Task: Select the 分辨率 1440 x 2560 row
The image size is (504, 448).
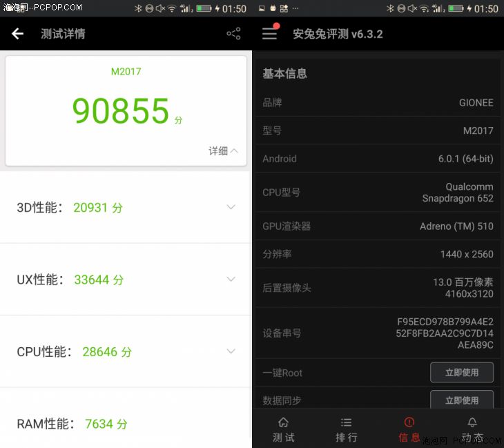Action: [378, 254]
